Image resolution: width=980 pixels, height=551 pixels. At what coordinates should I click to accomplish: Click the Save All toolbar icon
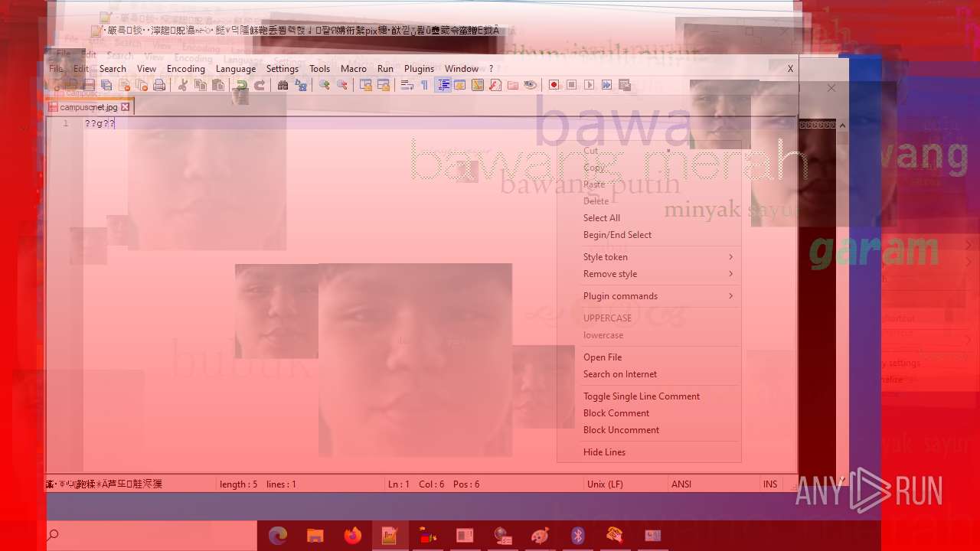(x=106, y=85)
